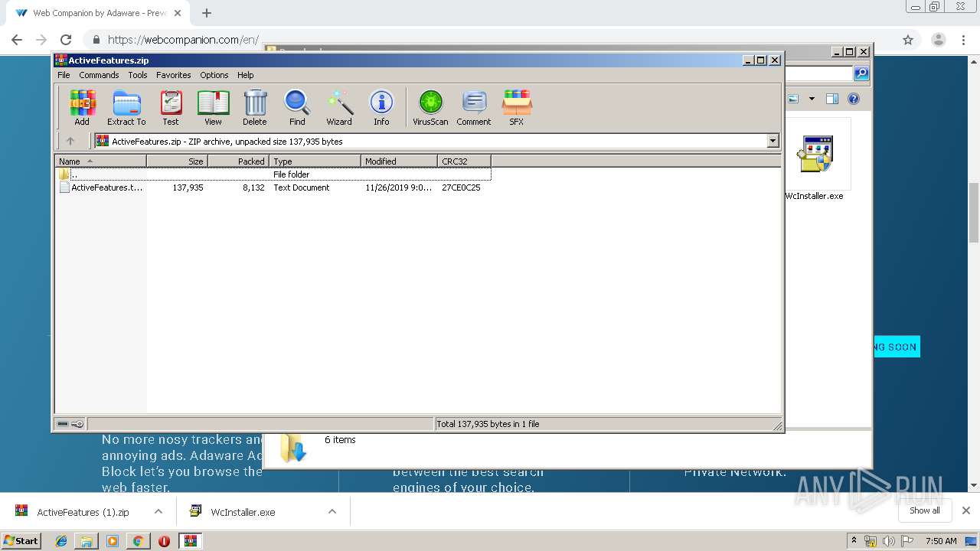
Task: Bookmark this page star icon in Chrome
Action: tap(908, 40)
